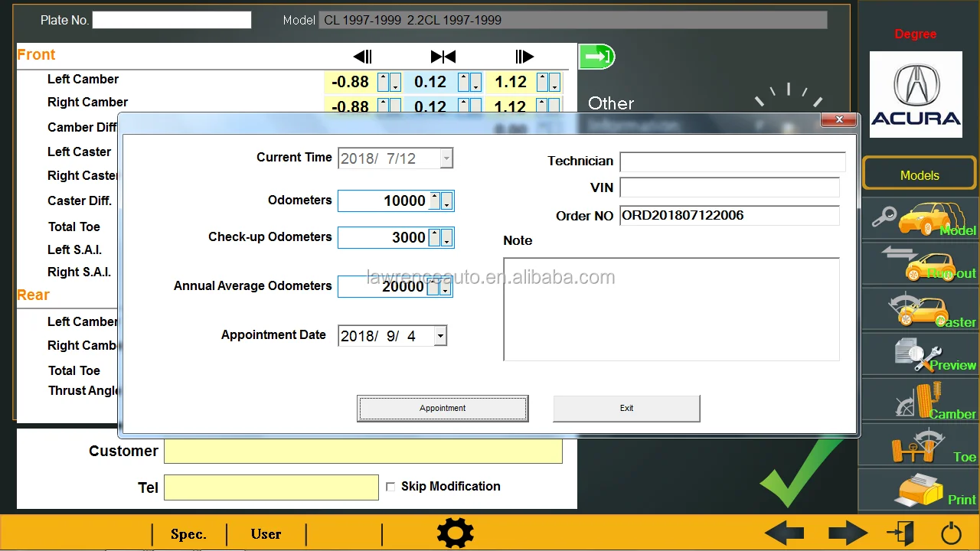Click the Technician input field
The image size is (980, 551).
732,161
